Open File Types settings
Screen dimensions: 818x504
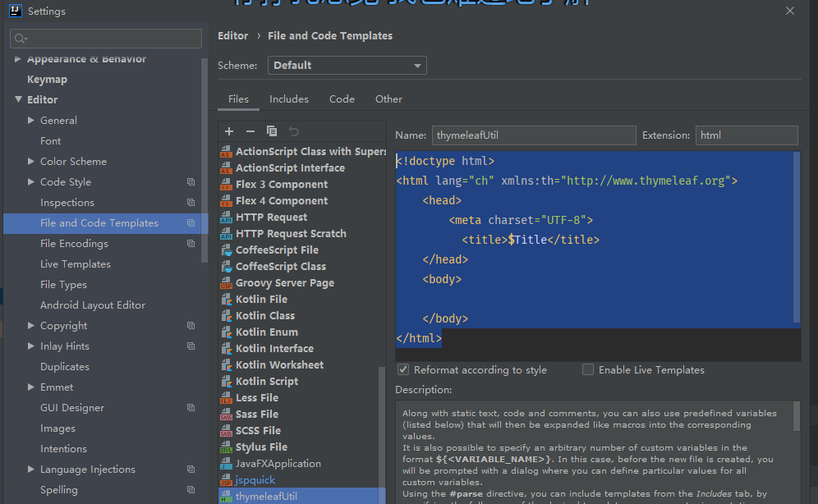tap(63, 285)
